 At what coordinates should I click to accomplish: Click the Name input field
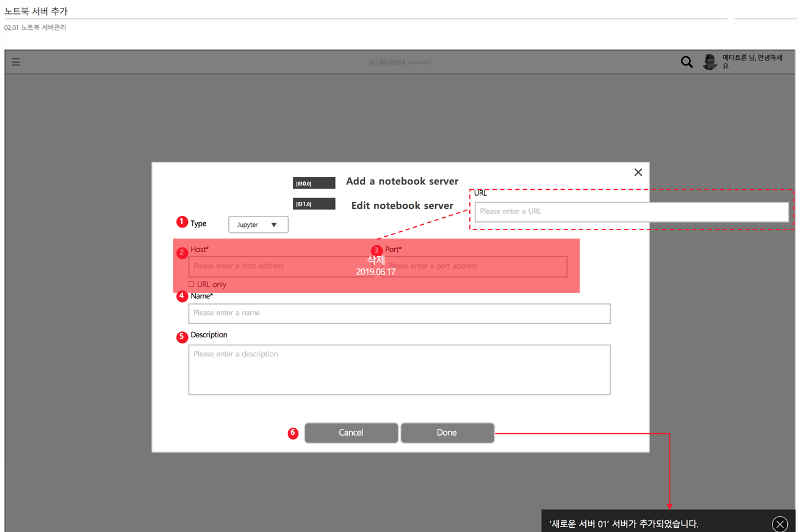399,314
